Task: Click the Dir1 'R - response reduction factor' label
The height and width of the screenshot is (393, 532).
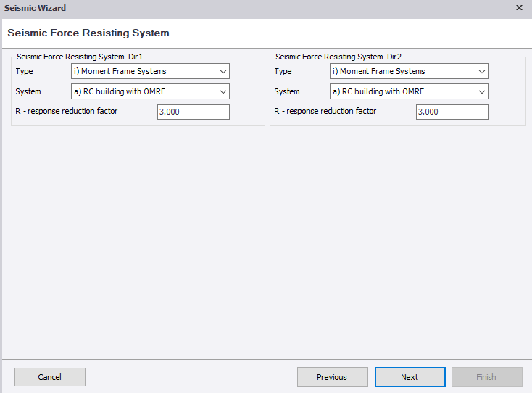Action: pos(67,112)
